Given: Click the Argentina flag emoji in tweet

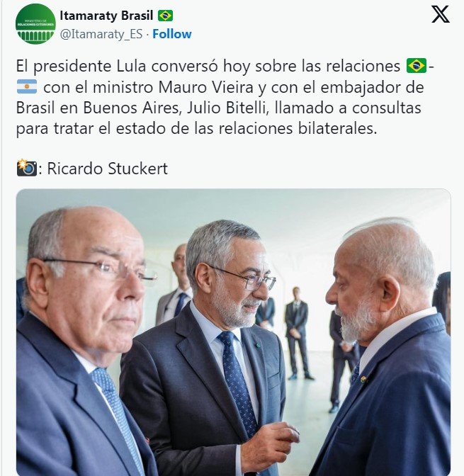Looking at the screenshot, I should coord(27,86).
